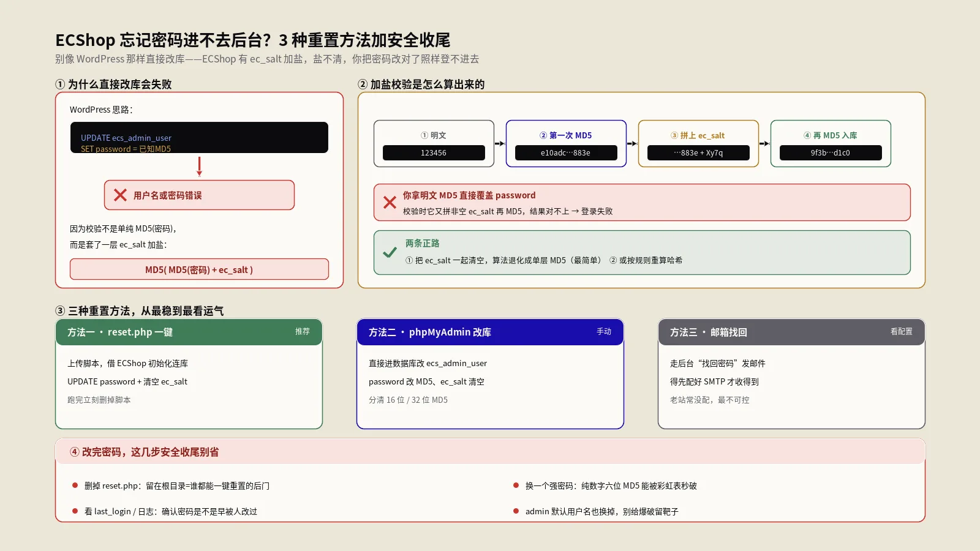This screenshot has width=980, height=551.
Task: Click heading ④ 改完密码，这几步安全收尾别省
Action: pyautogui.click(x=144, y=452)
